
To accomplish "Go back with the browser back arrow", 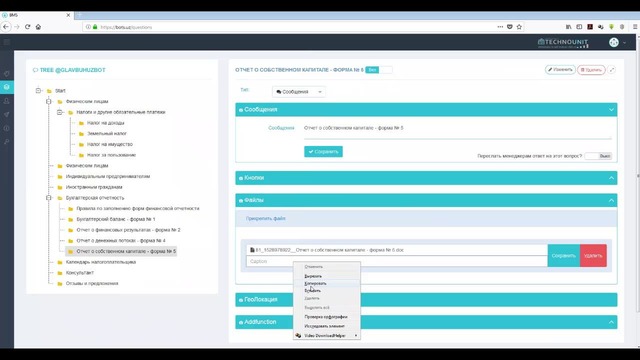I will coord(6,27).
